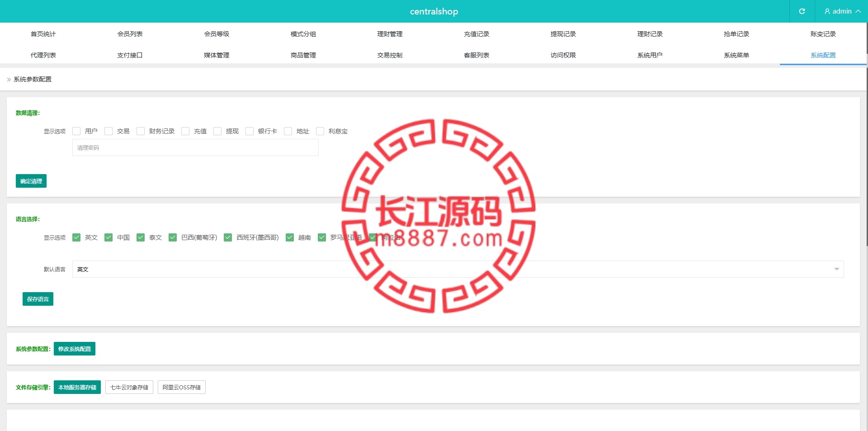868x431 pixels.
Task: Focus the 清理密码 input field
Action: coord(195,147)
